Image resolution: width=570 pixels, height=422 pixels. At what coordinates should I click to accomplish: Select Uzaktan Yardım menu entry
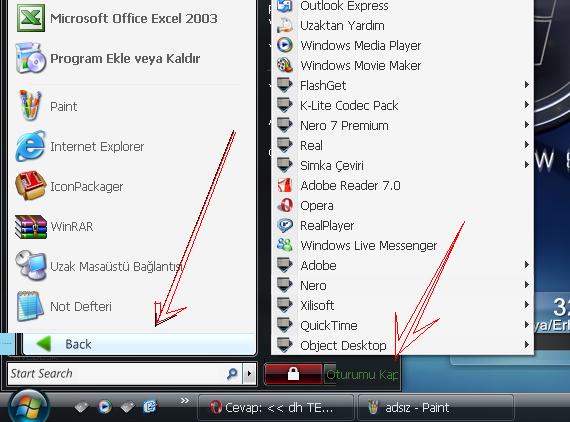point(402,25)
